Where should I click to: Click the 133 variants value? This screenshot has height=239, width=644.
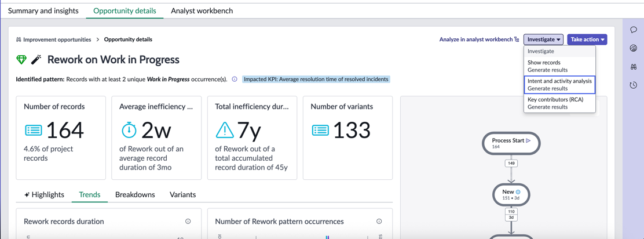(x=352, y=131)
